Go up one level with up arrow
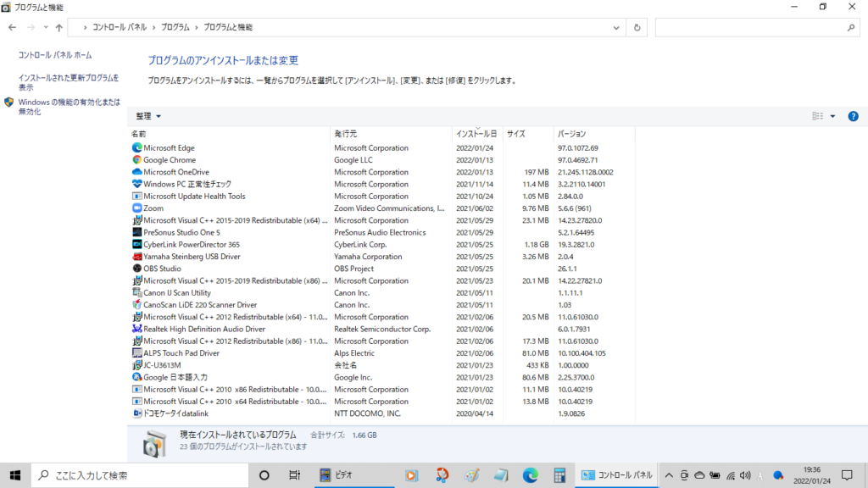 point(58,27)
